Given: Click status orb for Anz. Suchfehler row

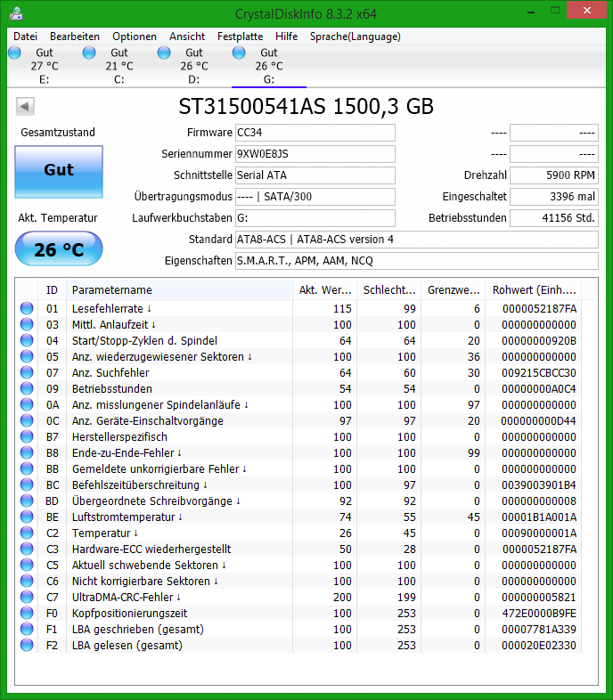Looking at the screenshot, I should (x=27, y=373).
